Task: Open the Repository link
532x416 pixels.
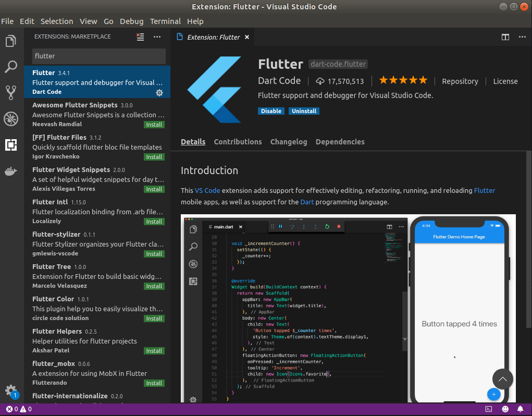Action: tap(460, 81)
